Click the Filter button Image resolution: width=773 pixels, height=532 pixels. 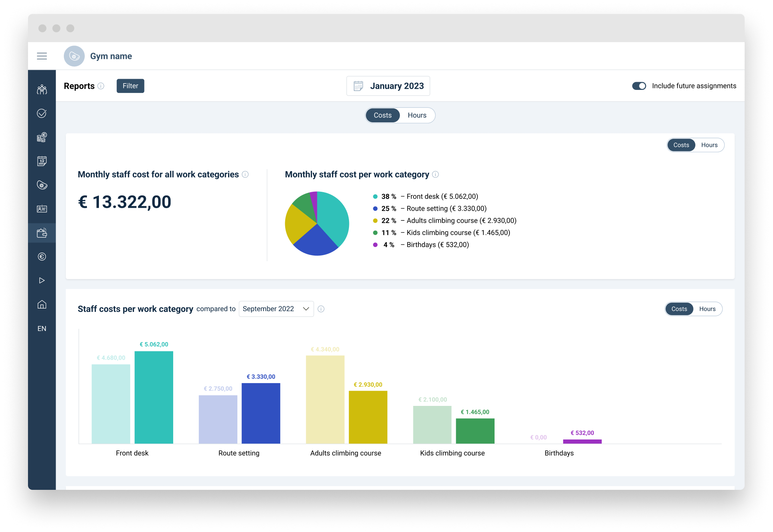(x=130, y=86)
